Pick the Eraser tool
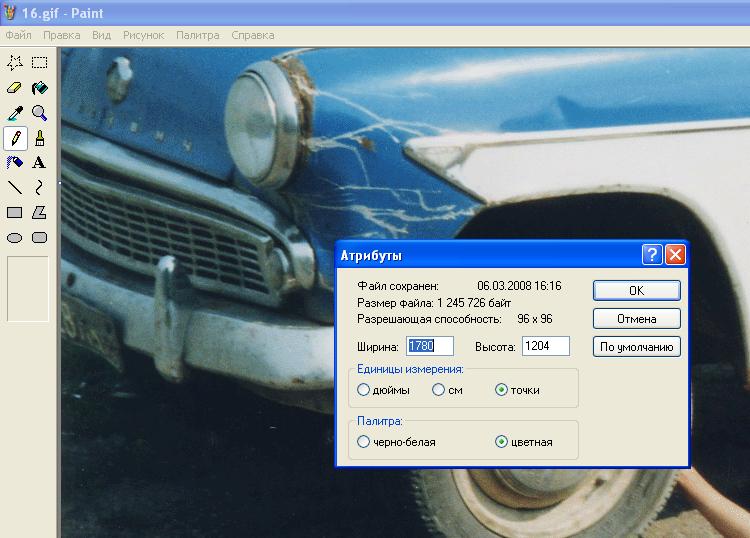The height and width of the screenshot is (538, 750). [15, 88]
